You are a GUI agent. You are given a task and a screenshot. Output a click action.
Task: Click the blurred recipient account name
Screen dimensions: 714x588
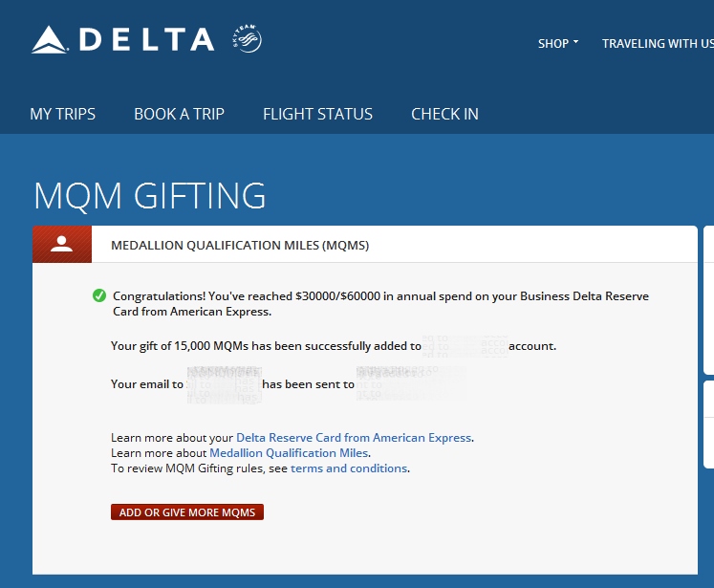click(465, 346)
